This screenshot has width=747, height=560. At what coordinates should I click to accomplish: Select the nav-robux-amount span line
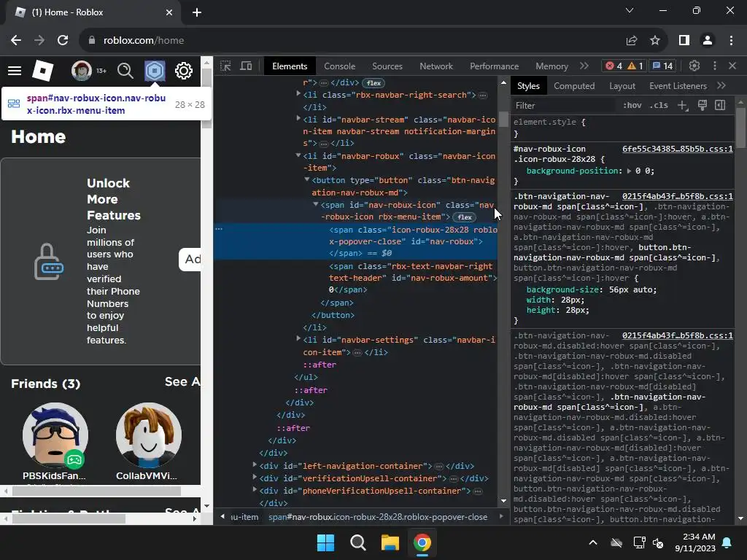[412, 278]
